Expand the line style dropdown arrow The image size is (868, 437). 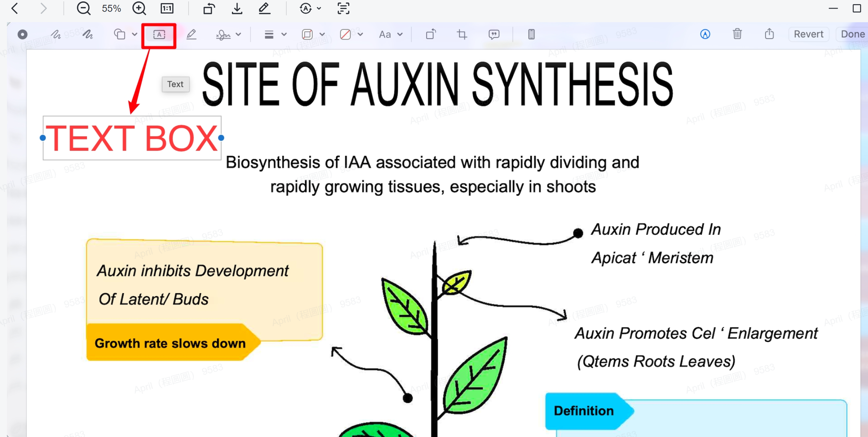click(284, 34)
